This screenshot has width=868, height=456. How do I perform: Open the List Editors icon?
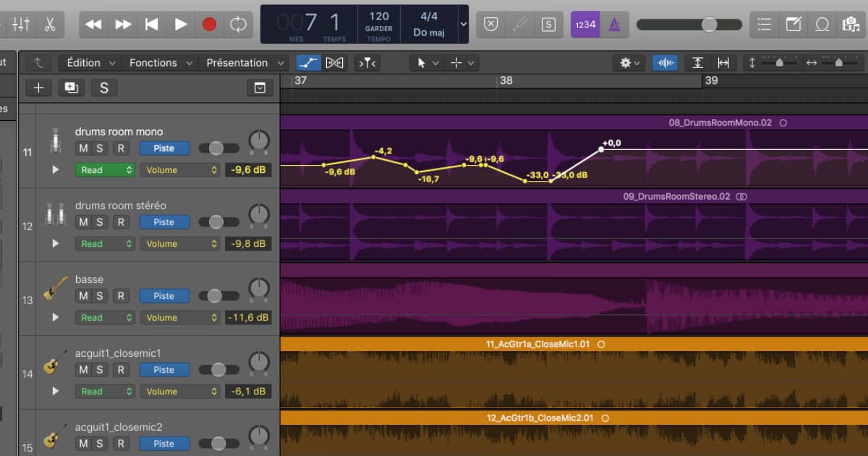[x=765, y=25]
